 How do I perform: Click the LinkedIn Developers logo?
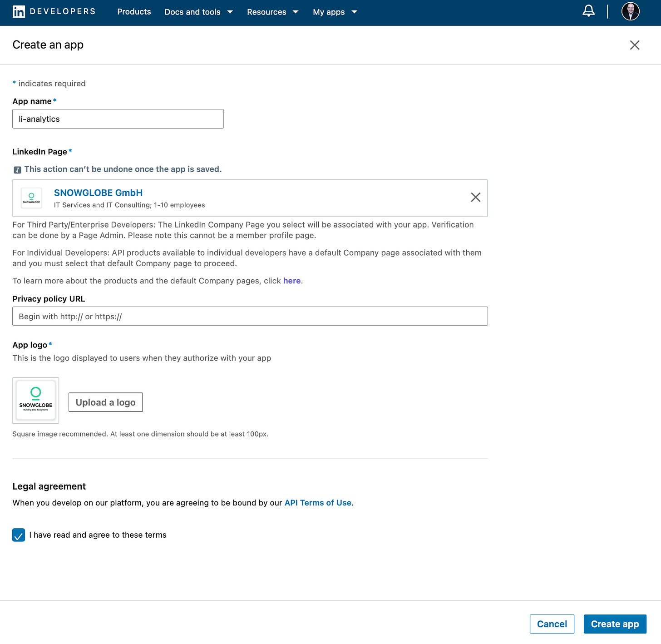54,12
